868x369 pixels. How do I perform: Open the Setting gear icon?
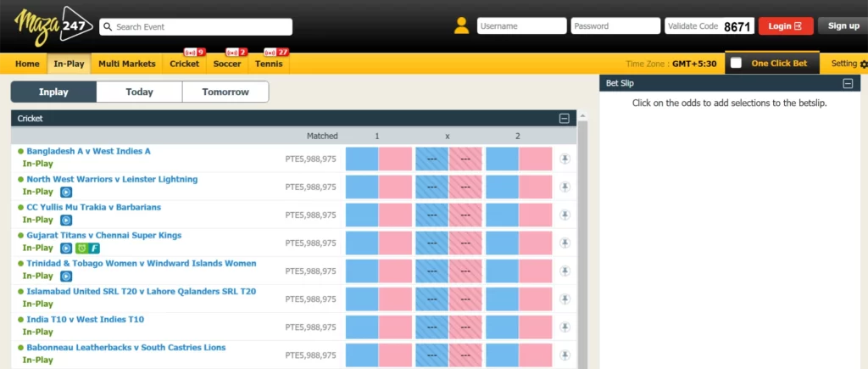tap(863, 64)
